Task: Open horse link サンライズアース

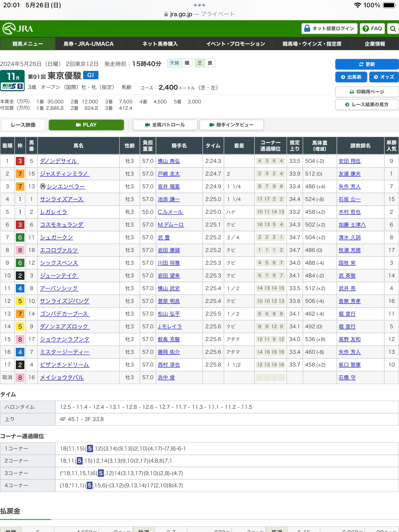Action: [x=62, y=199]
